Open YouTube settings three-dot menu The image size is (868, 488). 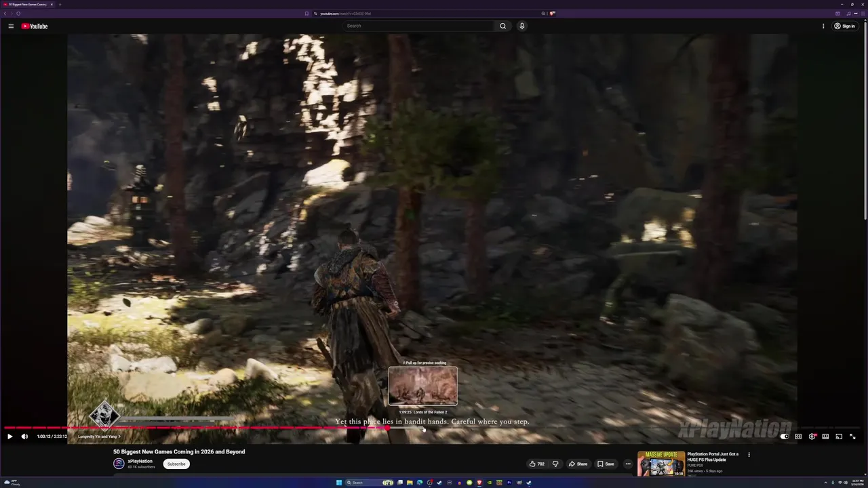pos(823,26)
